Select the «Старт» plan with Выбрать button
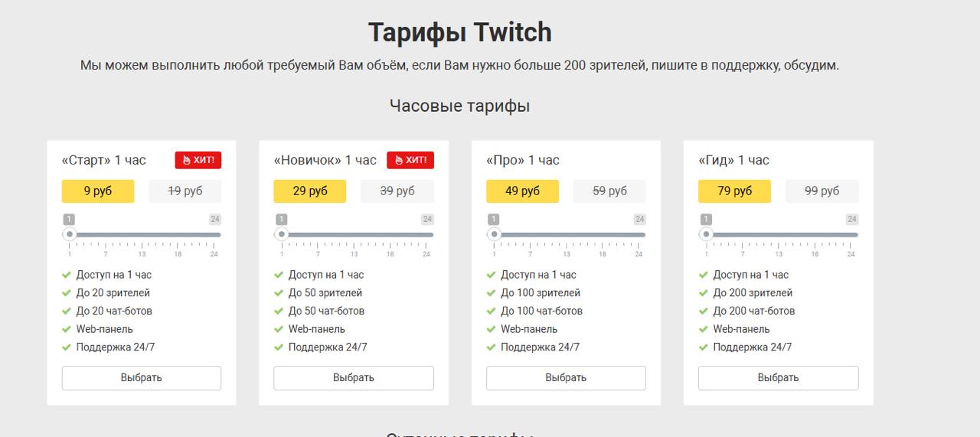The width and height of the screenshot is (980, 437). click(141, 378)
